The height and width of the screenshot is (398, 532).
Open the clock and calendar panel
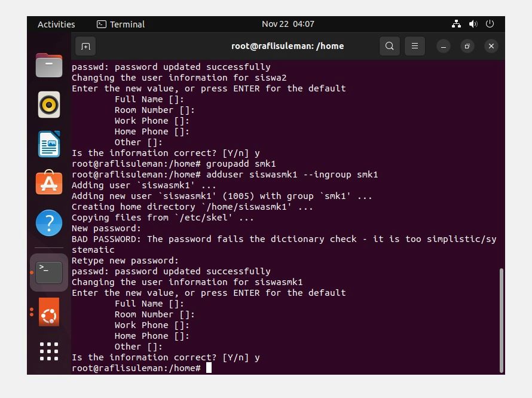[x=288, y=24]
